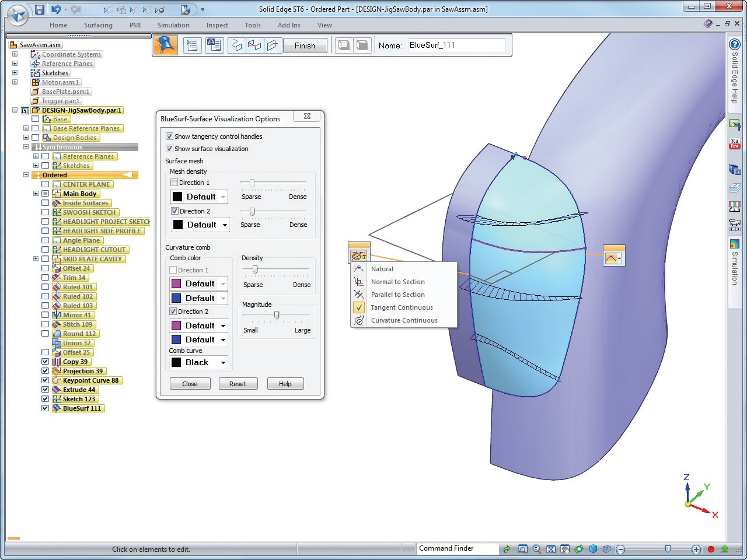
Task: Click the Name field containing BlueSurf_111
Action: (x=456, y=45)
